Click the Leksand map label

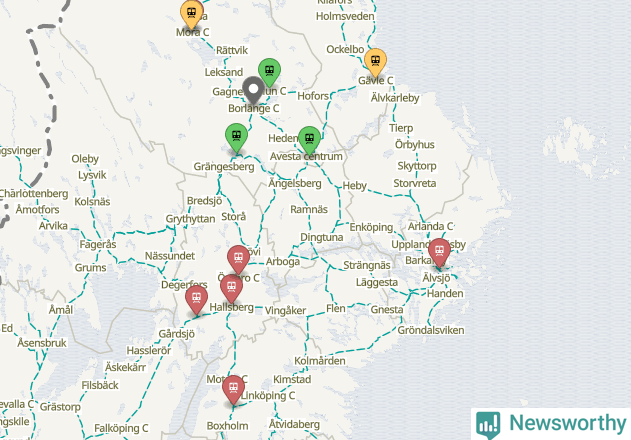click(224, 72)
